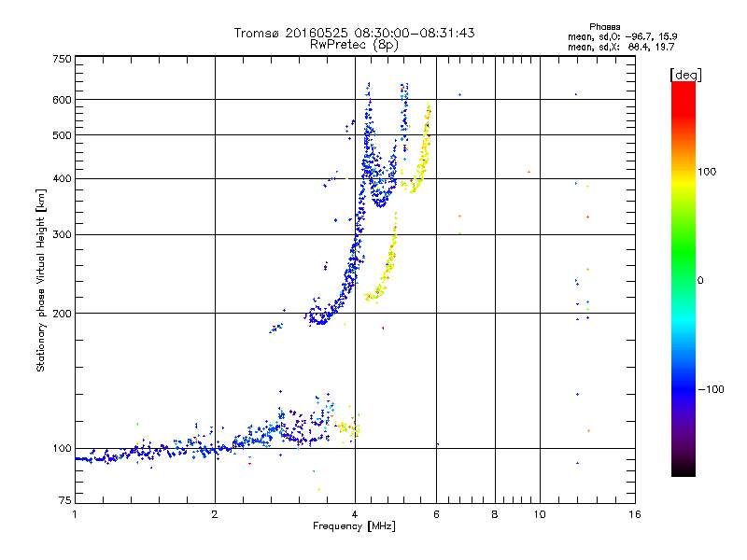
Task: Click the y-axis tick label '200'
Action: [x=62, y=314]
